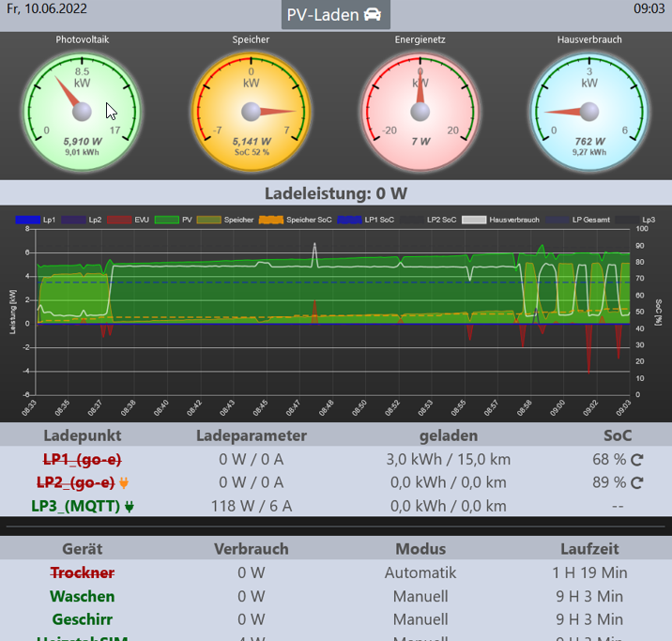Click the car icon in PV-Laden button

click(x=373, y=15)
